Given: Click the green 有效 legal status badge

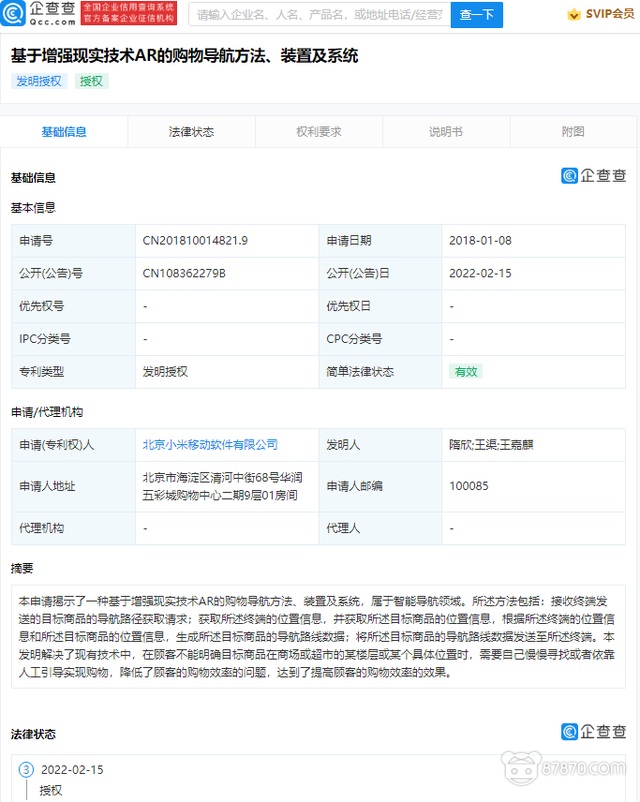Looking at the screenshot, I should (466, 371).
